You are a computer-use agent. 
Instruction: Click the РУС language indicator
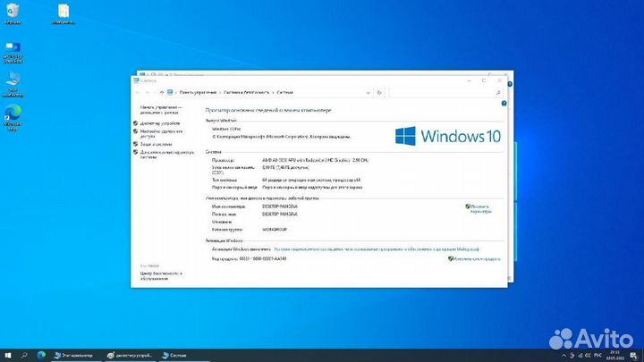tap(598, 356)
